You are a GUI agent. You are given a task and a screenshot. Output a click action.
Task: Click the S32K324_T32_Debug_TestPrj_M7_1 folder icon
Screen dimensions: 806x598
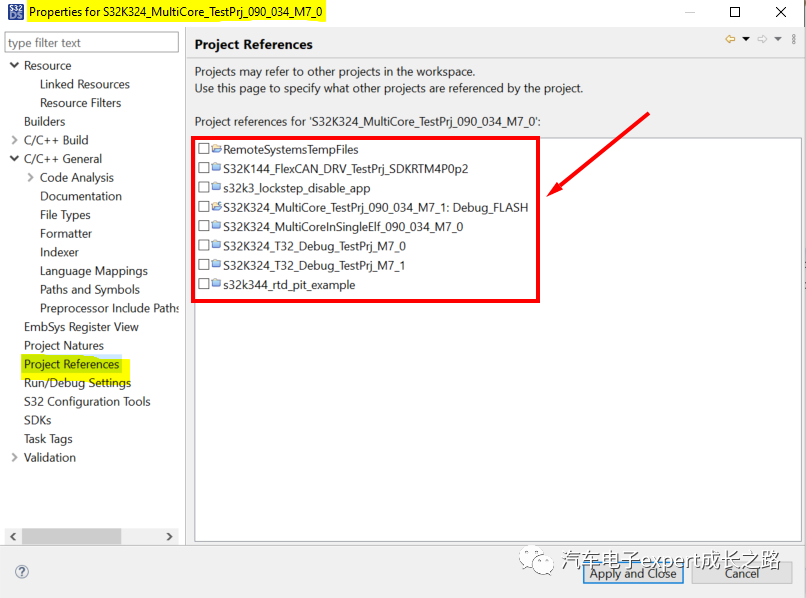216,264
